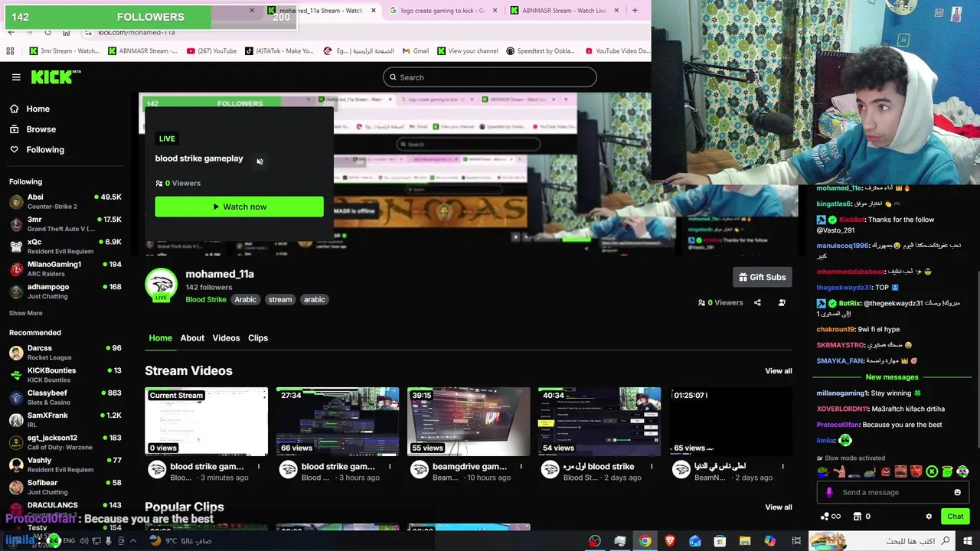Image resolution: width=980 pixels, height=551 pixels.
Task: Open Brave browser in taskbar
Action: coord(670,541)
